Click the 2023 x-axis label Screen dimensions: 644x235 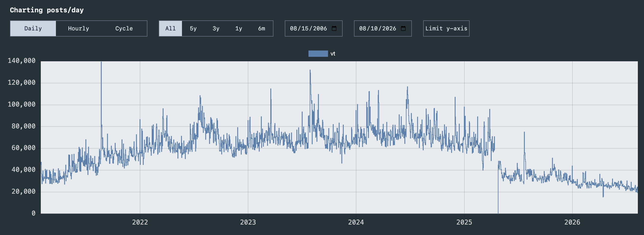coord(248,222)
